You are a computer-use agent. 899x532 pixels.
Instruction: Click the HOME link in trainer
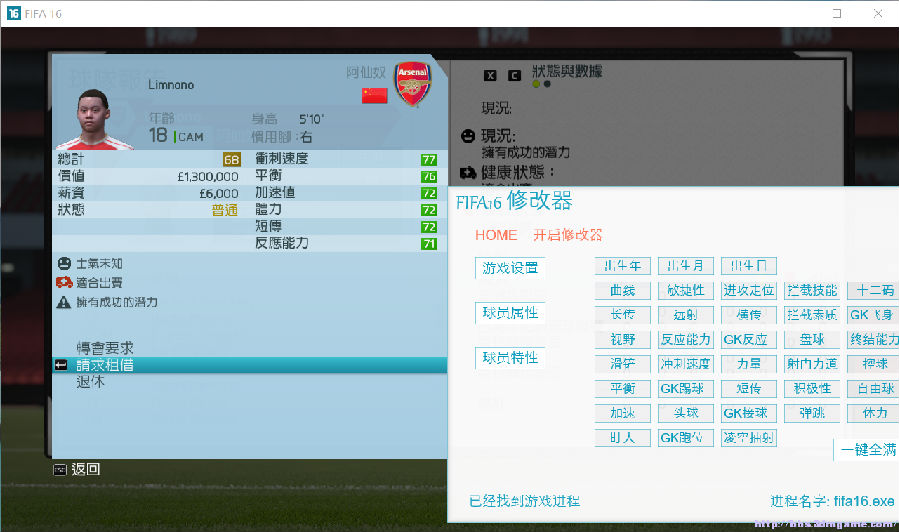pyautogui.click(x=496, y=235)
